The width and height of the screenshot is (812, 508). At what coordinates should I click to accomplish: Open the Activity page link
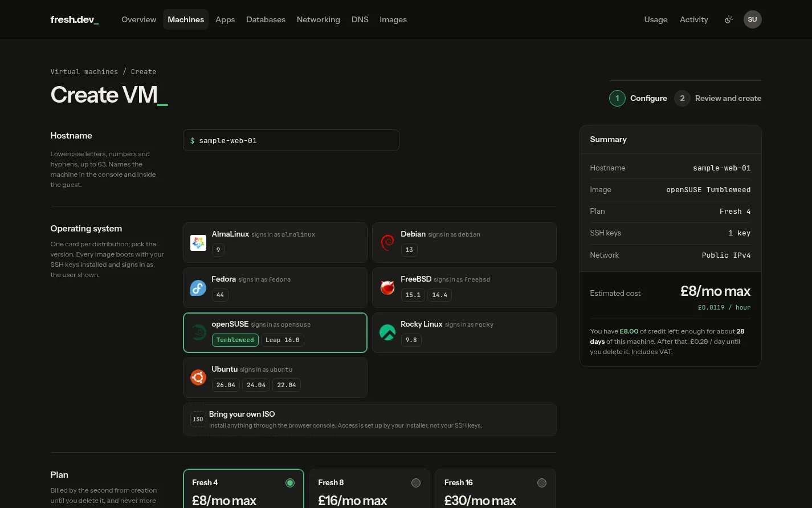pos(694,19)
